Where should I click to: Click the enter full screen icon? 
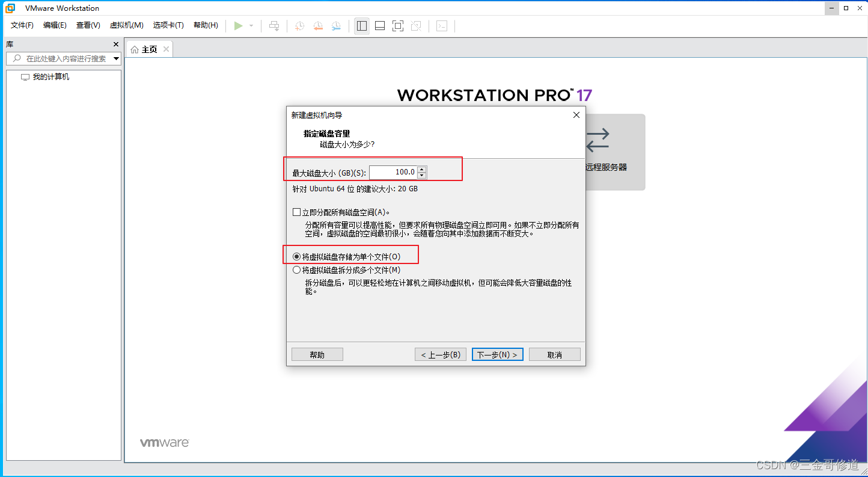pos(398,26)
